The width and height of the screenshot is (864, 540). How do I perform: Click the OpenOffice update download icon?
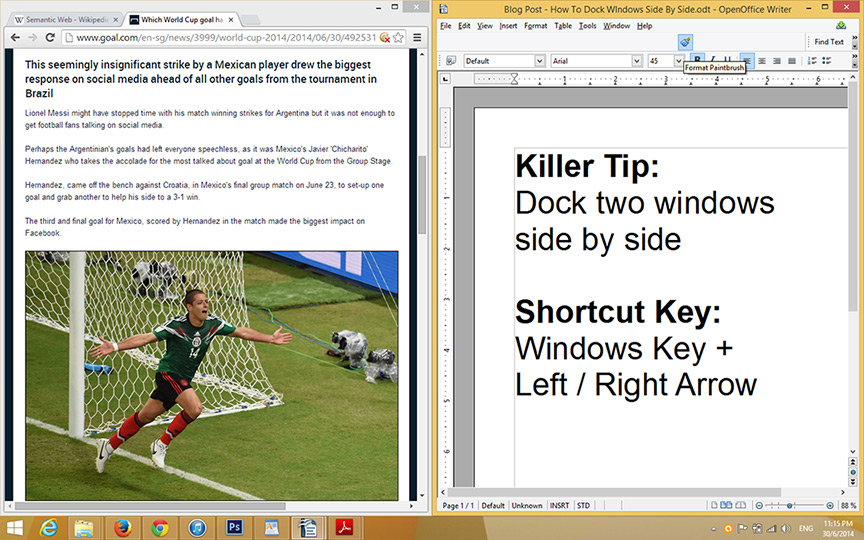pos(841,25)
